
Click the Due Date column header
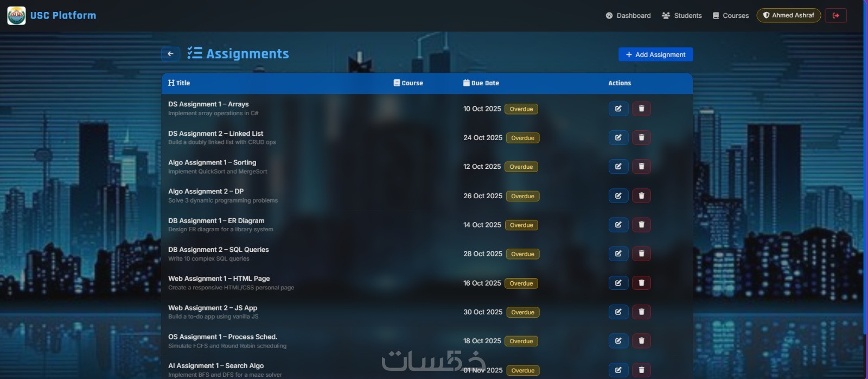click(x=481, y=83)
